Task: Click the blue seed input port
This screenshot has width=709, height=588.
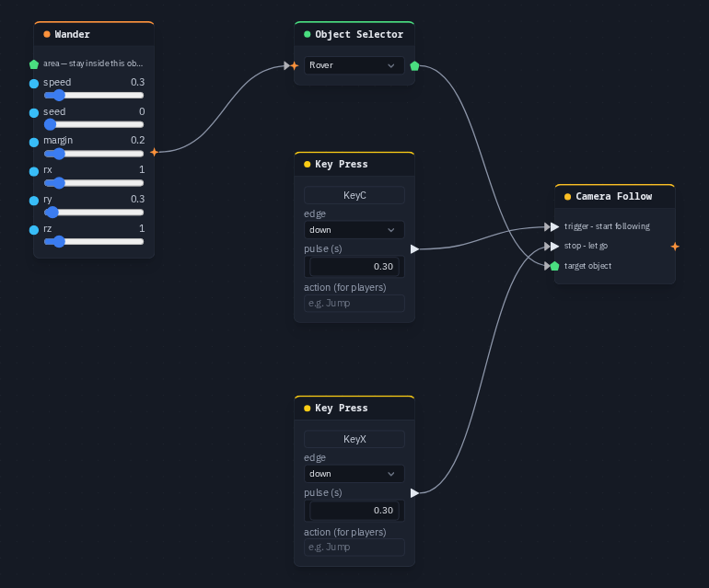Action: [x=34, y=113]
